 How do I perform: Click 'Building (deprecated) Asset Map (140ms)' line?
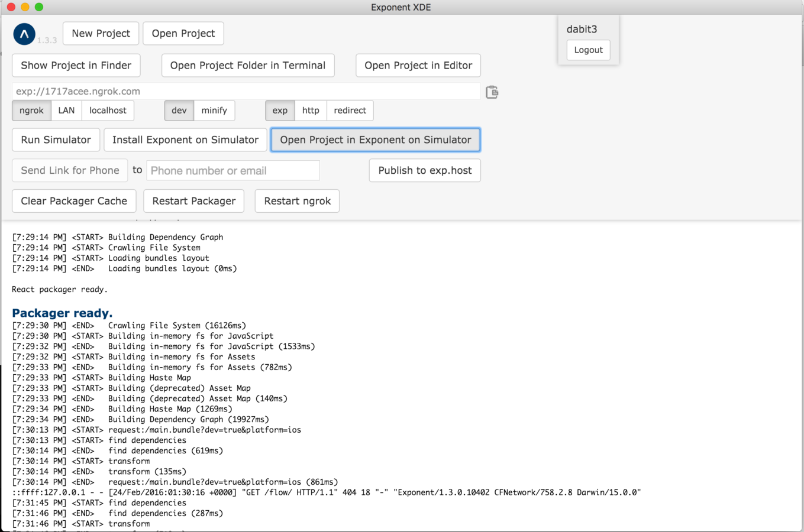[x=150, y=398]
